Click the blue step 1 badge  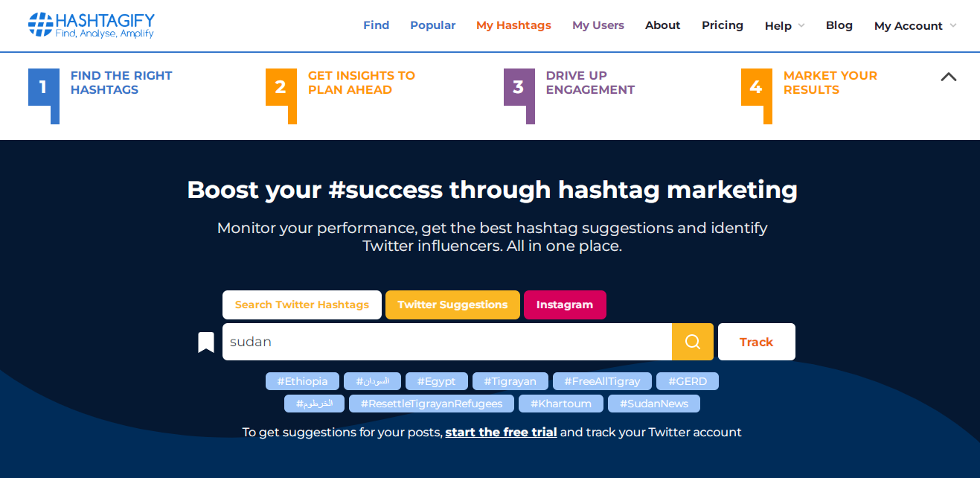pos(43,87)
